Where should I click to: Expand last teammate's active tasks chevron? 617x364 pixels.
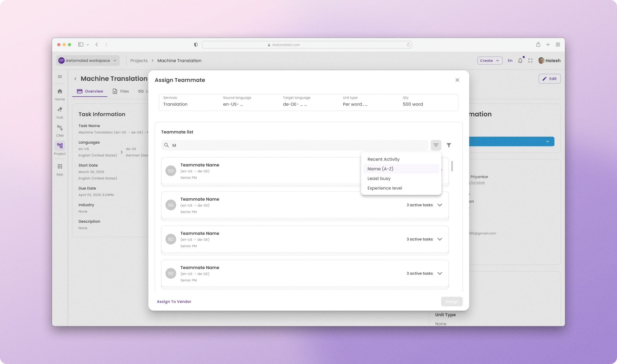[440, 273]
